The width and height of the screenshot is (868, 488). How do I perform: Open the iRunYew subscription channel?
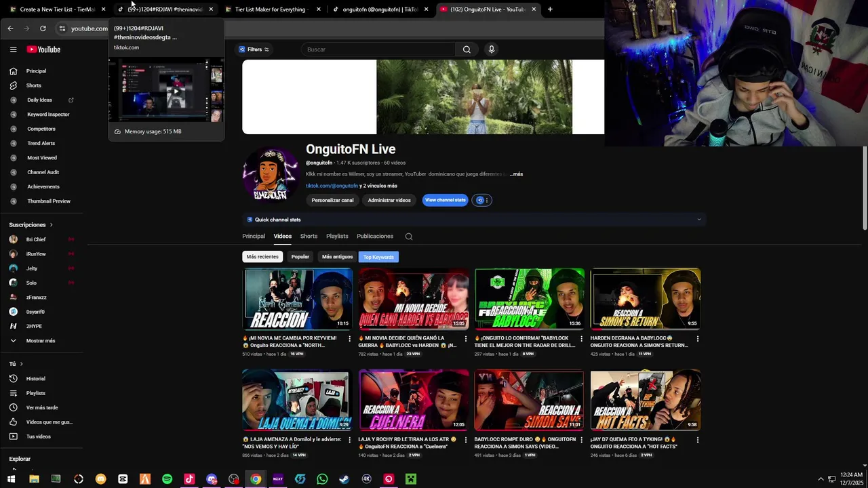[36, 254]
